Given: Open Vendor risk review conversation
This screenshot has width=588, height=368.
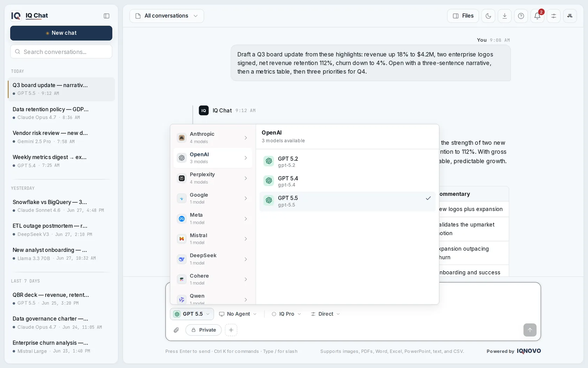Looking at the screenshot, I should click(x=61, y=137).
